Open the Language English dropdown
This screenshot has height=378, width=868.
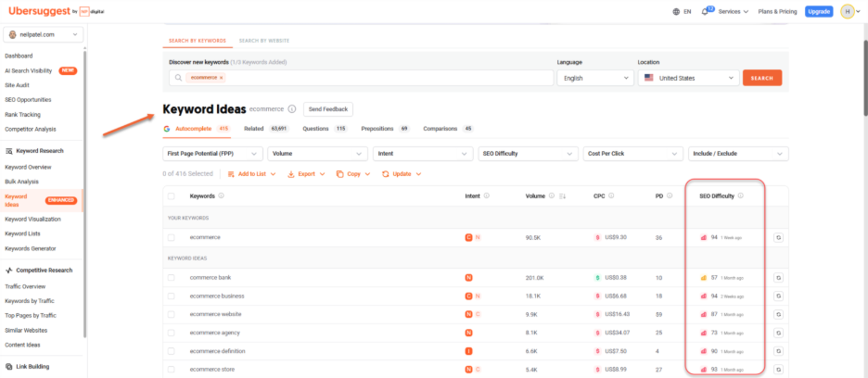pos(595,78)
